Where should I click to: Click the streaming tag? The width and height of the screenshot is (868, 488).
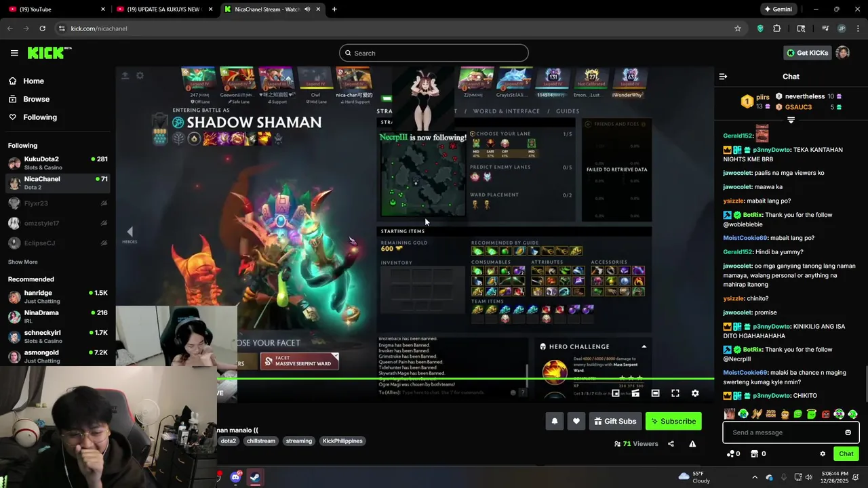point(299,441)
